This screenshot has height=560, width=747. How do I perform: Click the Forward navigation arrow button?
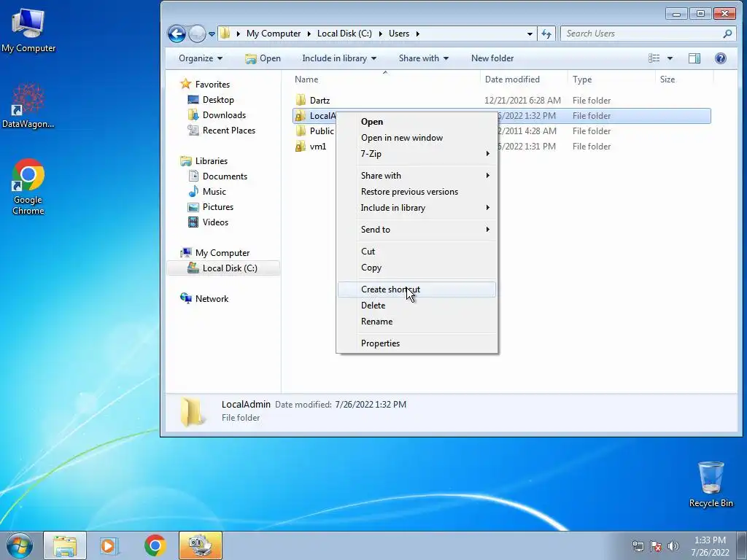[197, 34]
